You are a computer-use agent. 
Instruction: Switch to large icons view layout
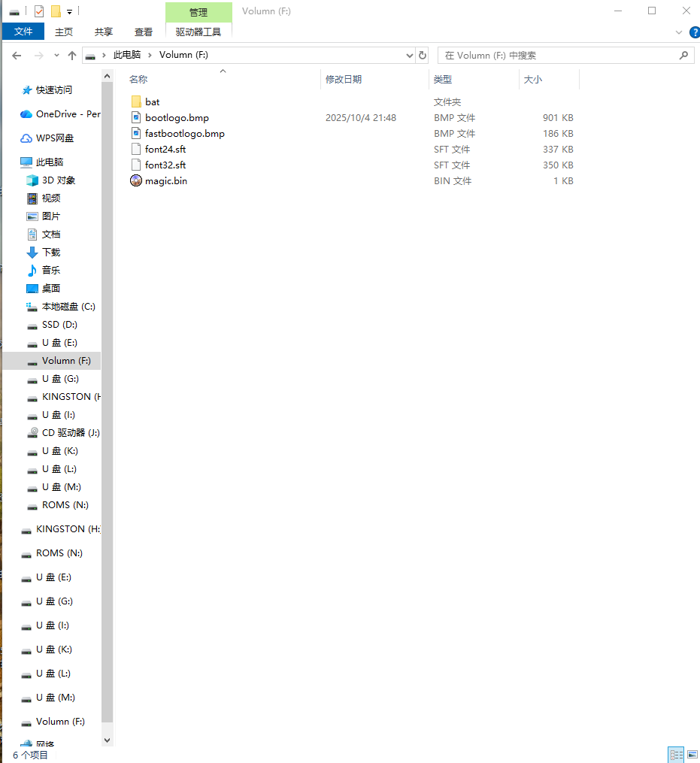(691, 755)
